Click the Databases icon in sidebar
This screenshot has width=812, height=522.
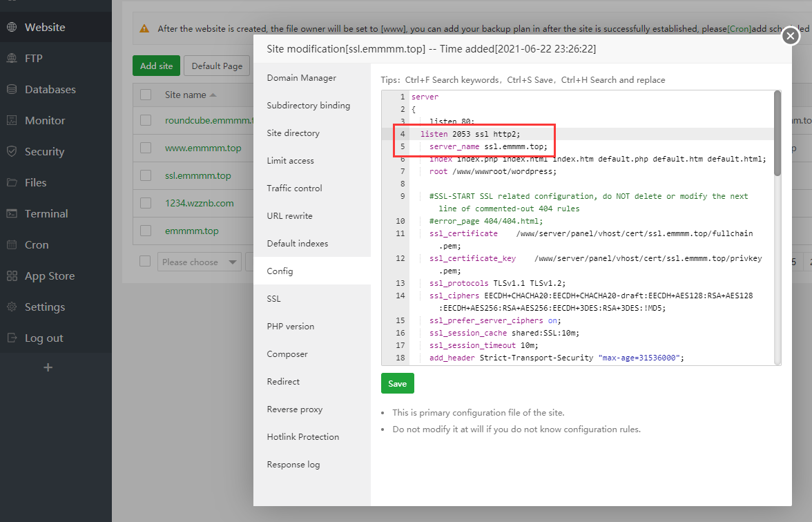[12, 90]
